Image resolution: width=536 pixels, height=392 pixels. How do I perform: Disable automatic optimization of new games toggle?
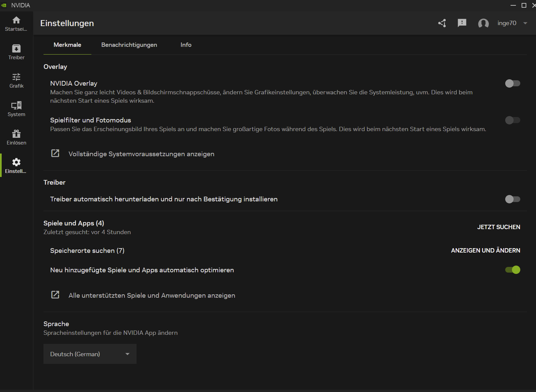click(x=513, y=270)
